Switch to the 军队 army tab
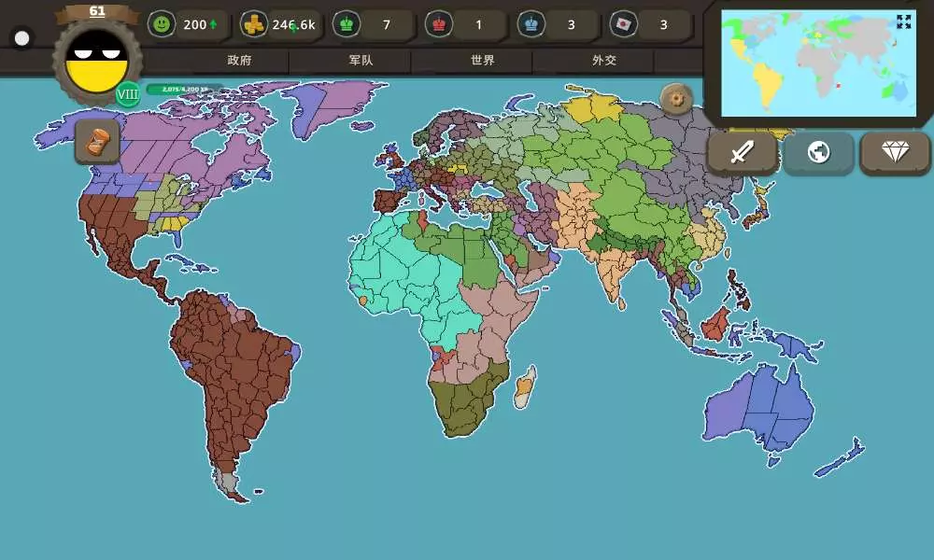The width and height of the screenshot is (934, 560). click(x=361, y=61)
